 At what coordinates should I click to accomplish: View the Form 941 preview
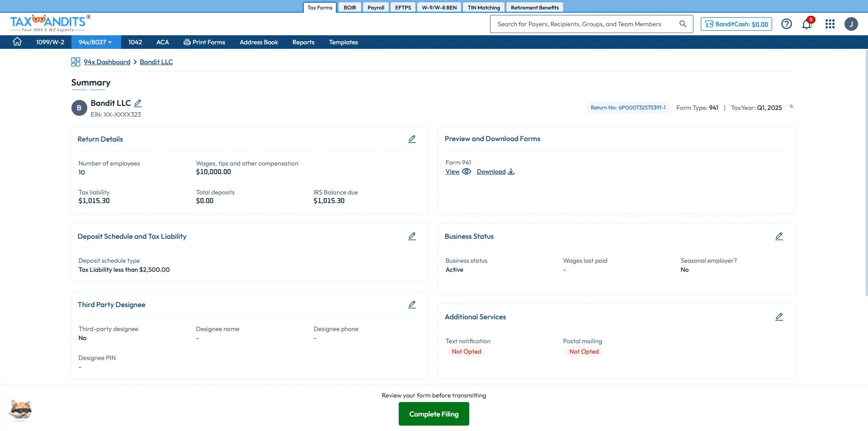[458, 171]
